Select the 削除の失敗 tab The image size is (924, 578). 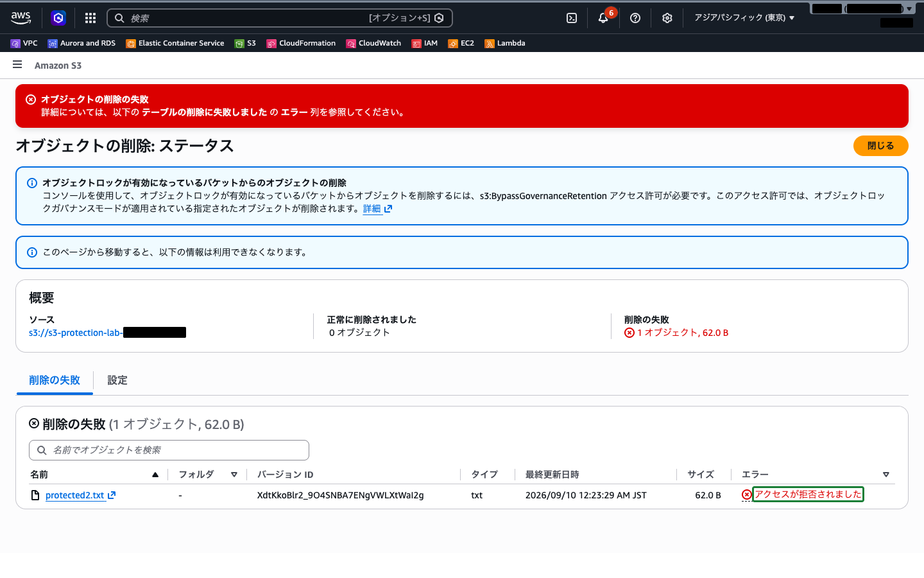(55, 380)
